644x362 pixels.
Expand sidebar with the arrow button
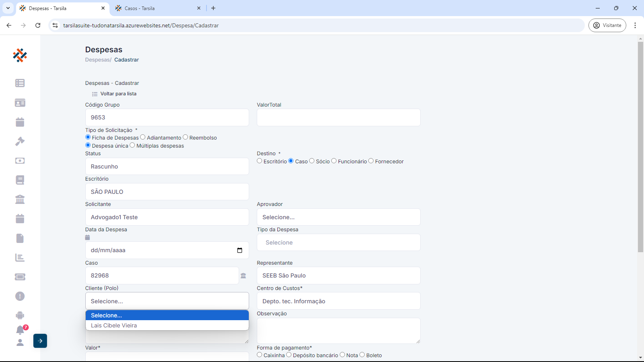pyautogui.click(x=40, y=341)
